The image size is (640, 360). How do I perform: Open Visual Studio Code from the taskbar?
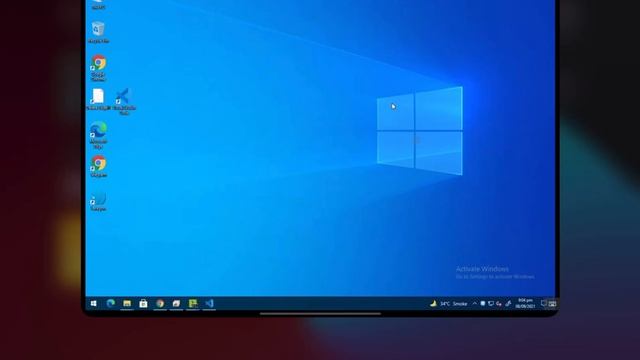click(x=209, y=303)
